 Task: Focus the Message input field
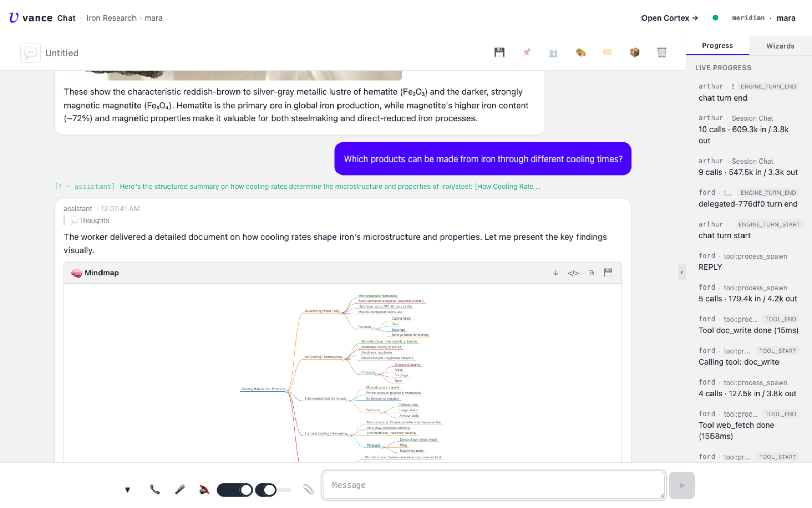click(493, 485)
